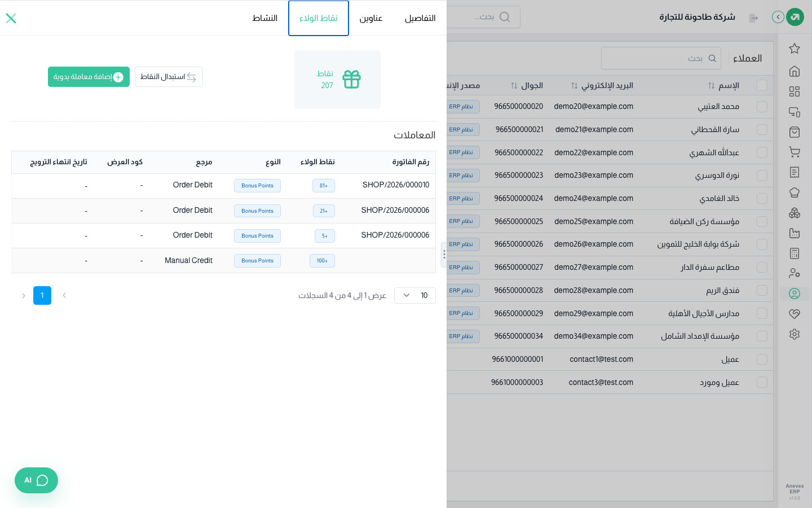Open the AI chat assistant button
The image size is (812, 508).
(x=36, y=480)
